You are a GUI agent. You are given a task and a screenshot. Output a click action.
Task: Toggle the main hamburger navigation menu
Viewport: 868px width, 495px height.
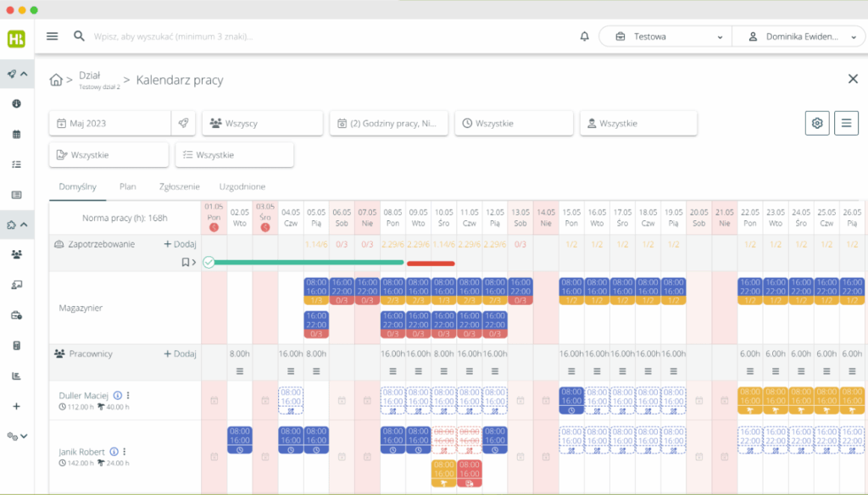point(53,36)
